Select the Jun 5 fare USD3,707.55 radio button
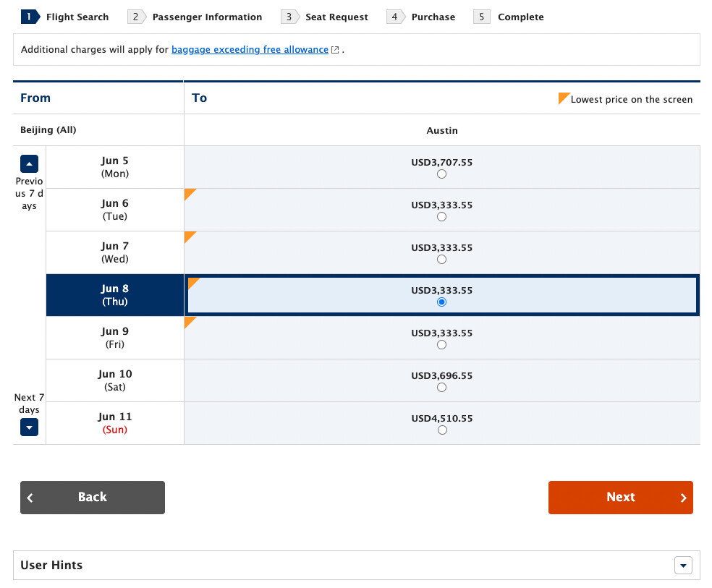The image size is (712, 588). point(441,174)
